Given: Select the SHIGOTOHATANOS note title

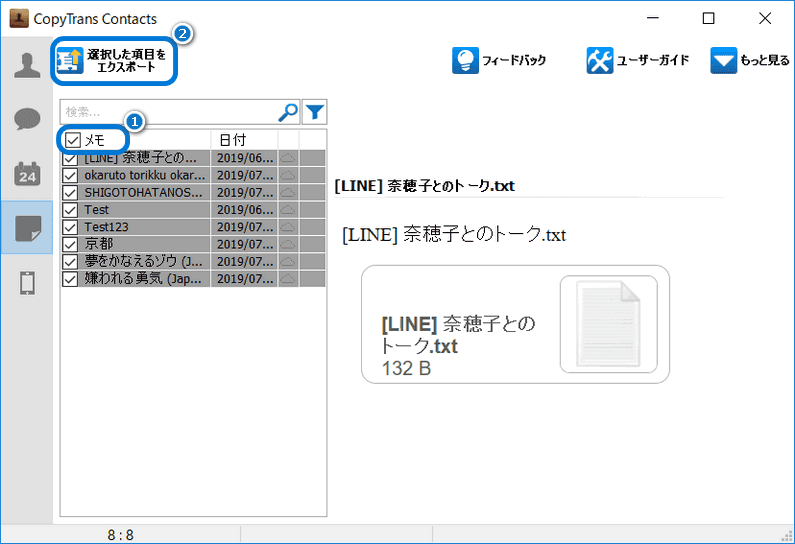Looking at the screenshot, I should pos(143,193).
